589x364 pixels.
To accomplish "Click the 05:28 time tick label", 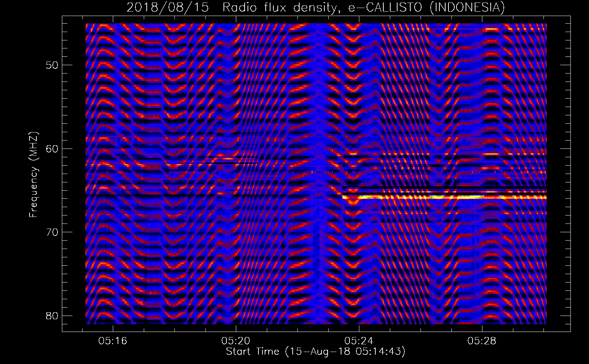I will 482,341.
